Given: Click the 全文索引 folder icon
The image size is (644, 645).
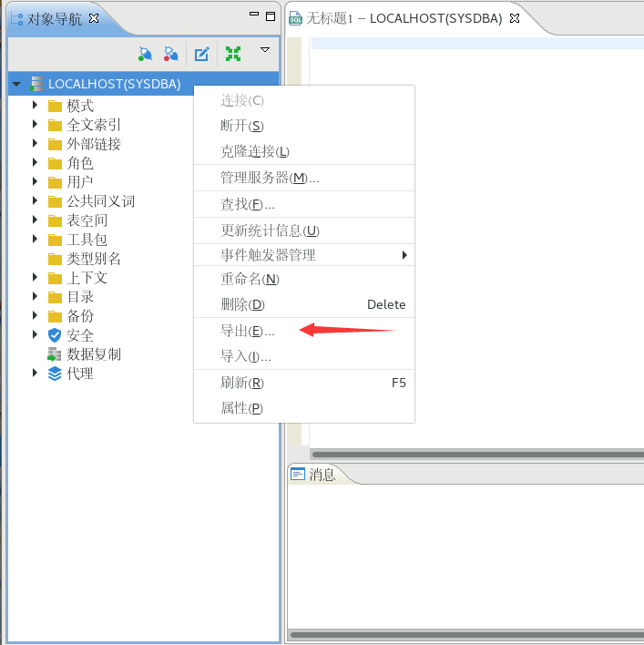Looking at the screenshot, I should 55,125.
